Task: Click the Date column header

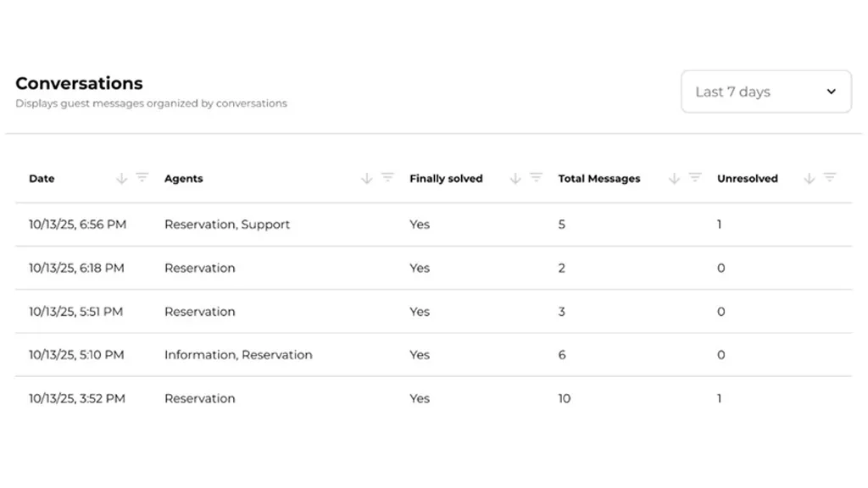Action: [x=42, y=179]
